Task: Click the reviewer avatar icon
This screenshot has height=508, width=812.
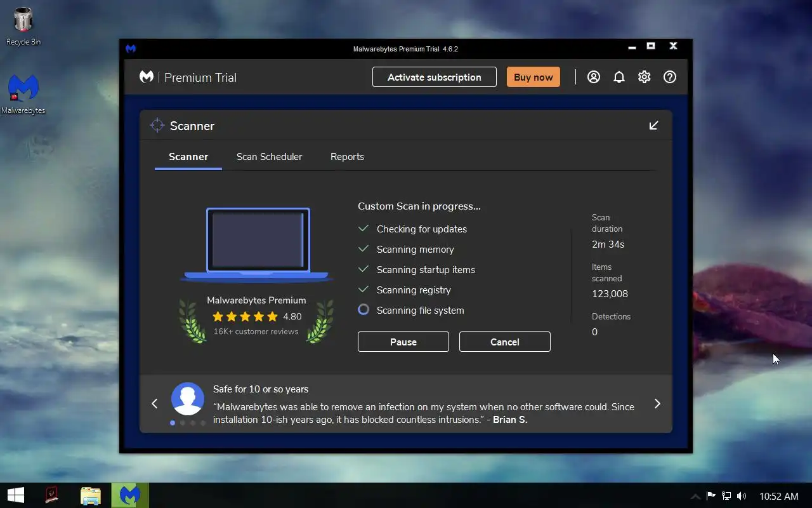Action: 188,399
